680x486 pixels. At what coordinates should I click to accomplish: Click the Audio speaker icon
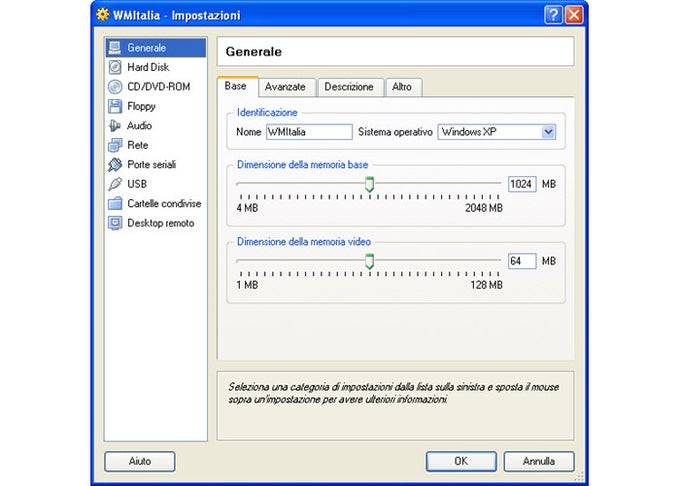(x=115, y=126)
